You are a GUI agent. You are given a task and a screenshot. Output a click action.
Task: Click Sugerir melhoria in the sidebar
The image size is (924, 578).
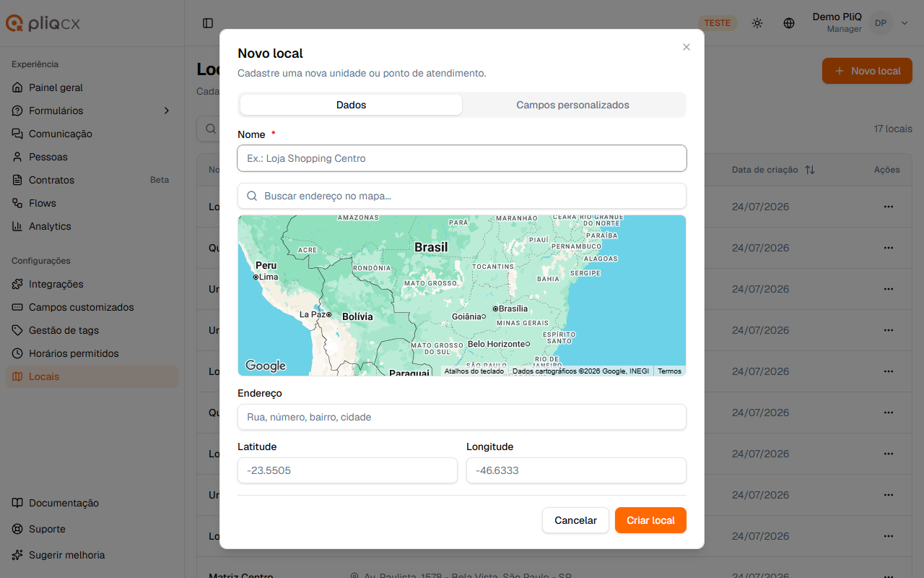point(92,555)
